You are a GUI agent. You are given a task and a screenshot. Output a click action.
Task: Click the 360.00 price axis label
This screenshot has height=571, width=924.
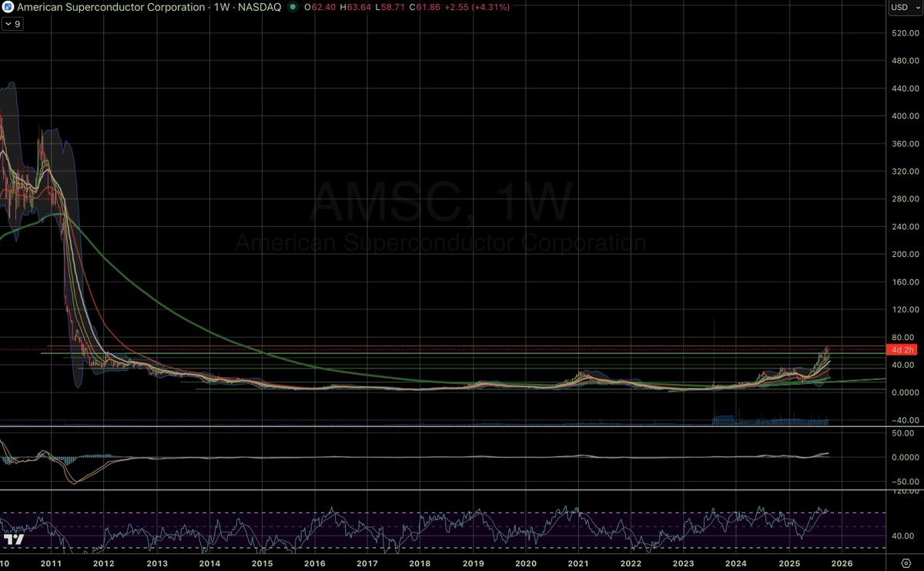[x=906, y=144]
